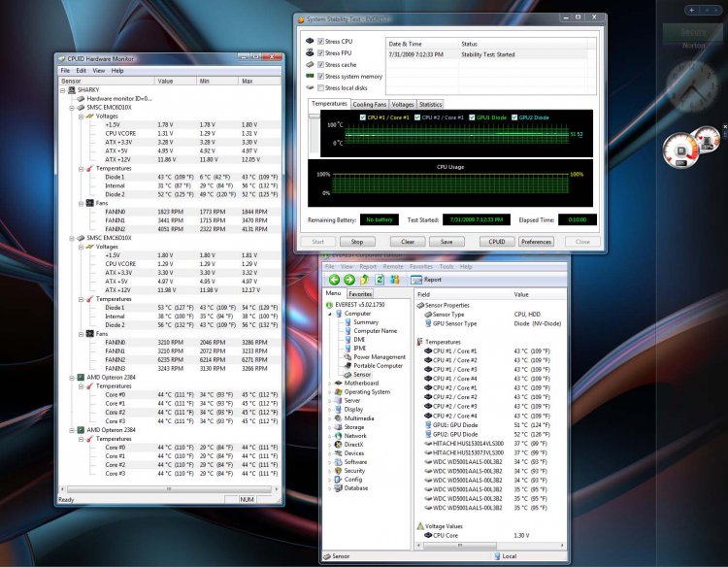Click the CPUID button in Stability Test
The image size is (728, 567).
coord(497,242)
